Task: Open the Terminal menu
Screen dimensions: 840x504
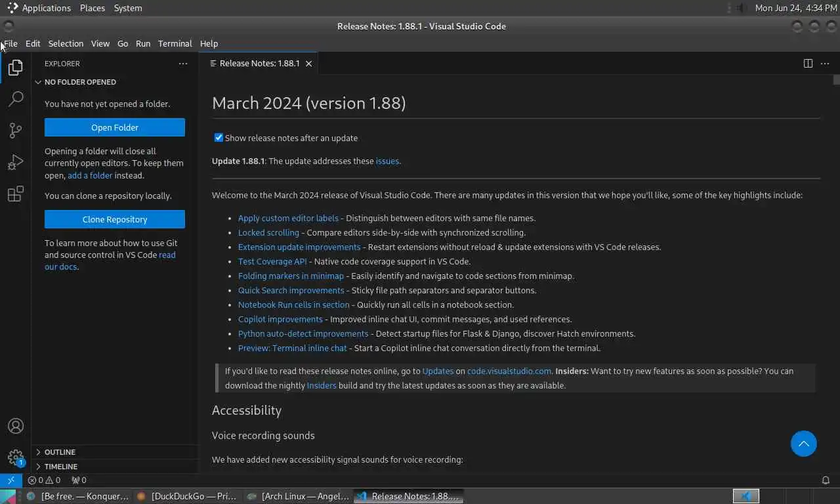Action: 175,43
